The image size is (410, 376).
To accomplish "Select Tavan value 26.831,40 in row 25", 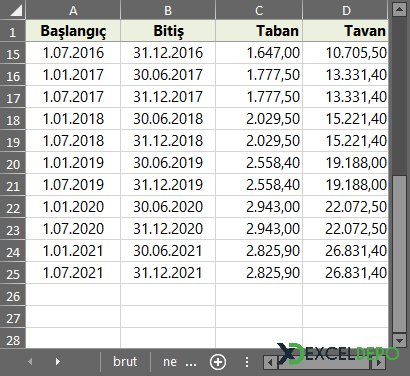I will point(346,273).
